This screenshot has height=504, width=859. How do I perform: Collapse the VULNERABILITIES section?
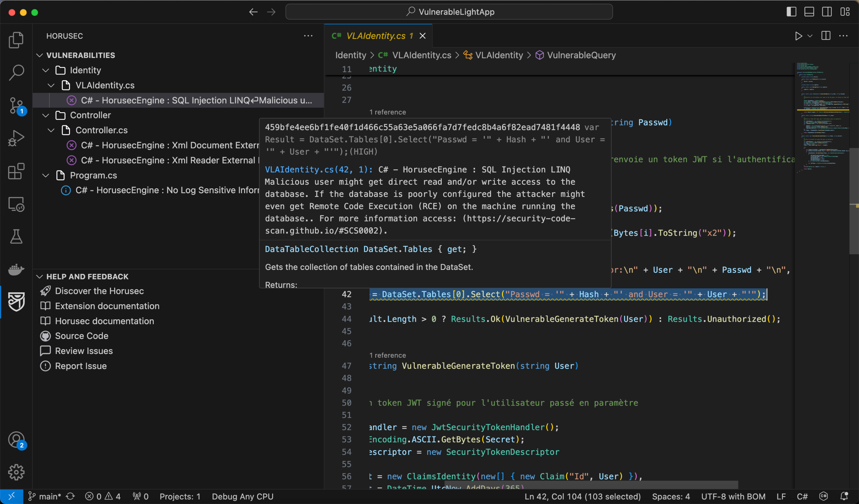(x=40, y=55)
